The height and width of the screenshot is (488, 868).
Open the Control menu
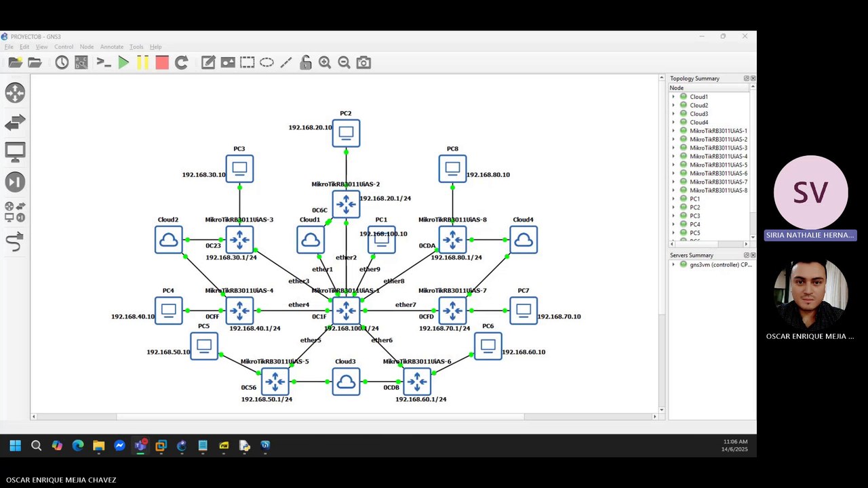pyautogui.click(x=64, y=47)
